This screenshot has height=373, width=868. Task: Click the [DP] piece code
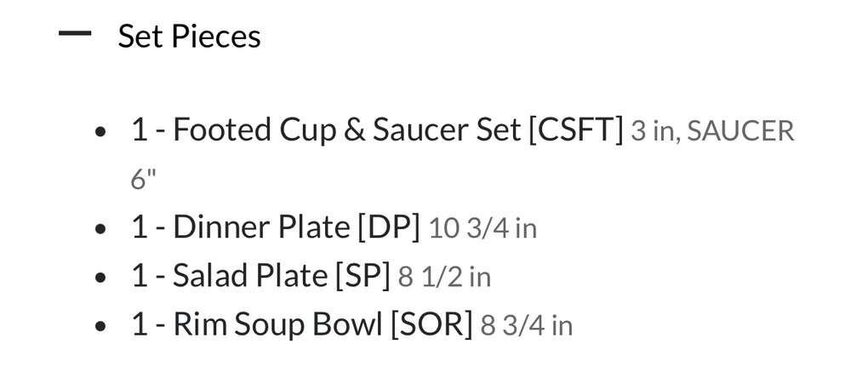point(389,227)
